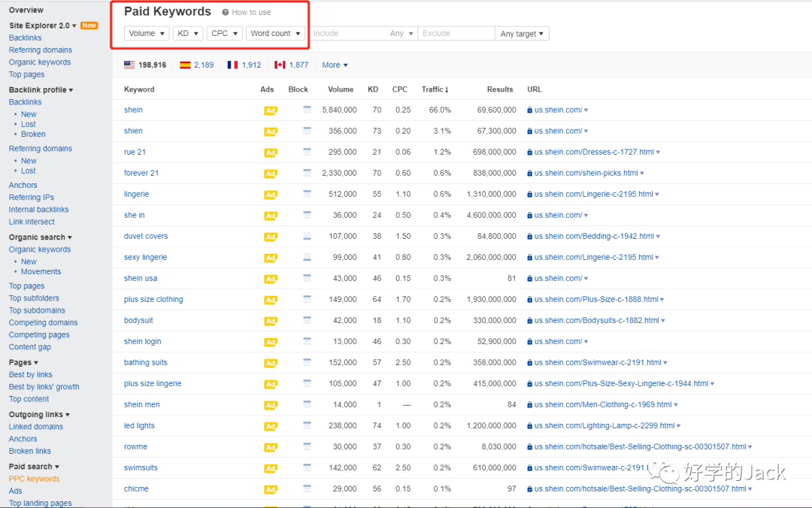Click the Ad icon for bathing suits
812x508 pixels.
pos(271,363)
